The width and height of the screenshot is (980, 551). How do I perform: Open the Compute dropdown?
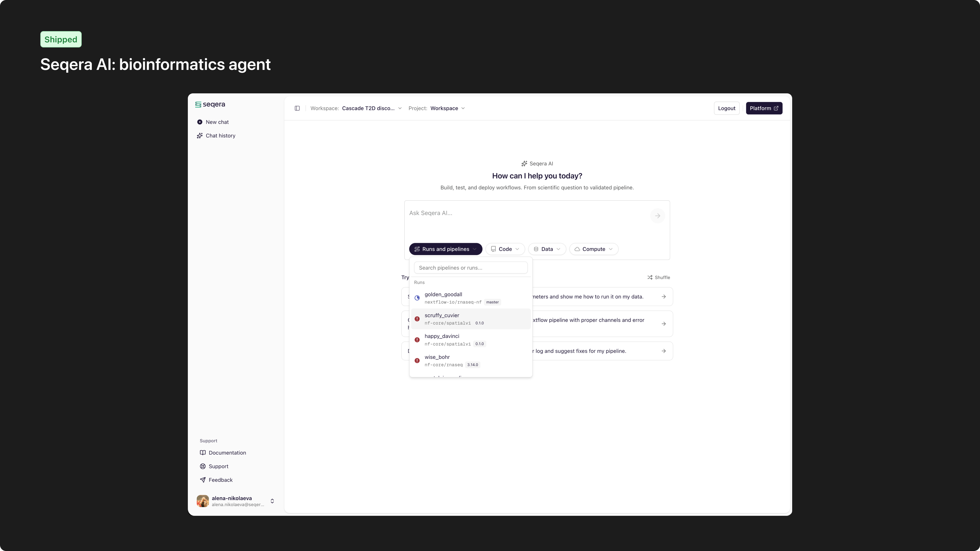(x=593, y=249)
